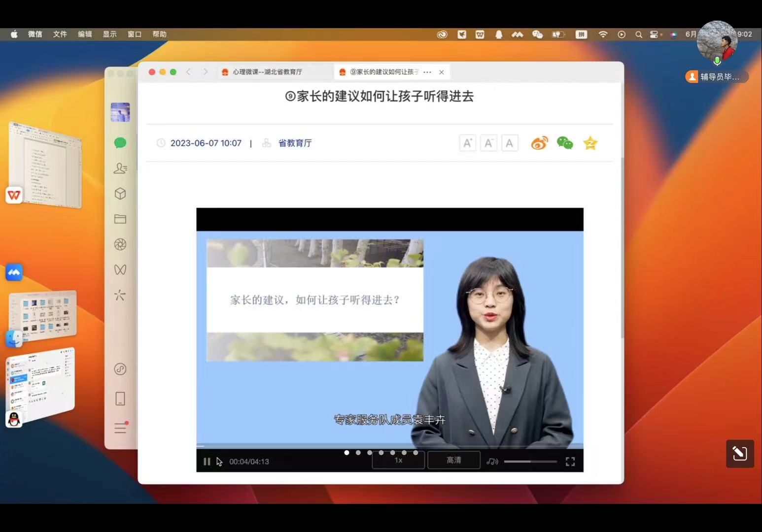Share the article to Weibo
Screen dimensions: 762x532
coord(539,143)
